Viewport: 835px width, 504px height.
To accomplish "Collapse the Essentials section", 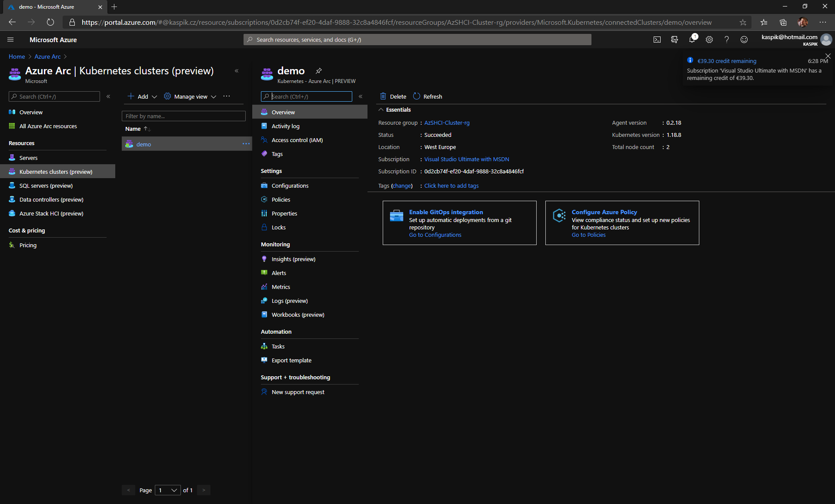I will pyautogui.click(x=381, y=109).
